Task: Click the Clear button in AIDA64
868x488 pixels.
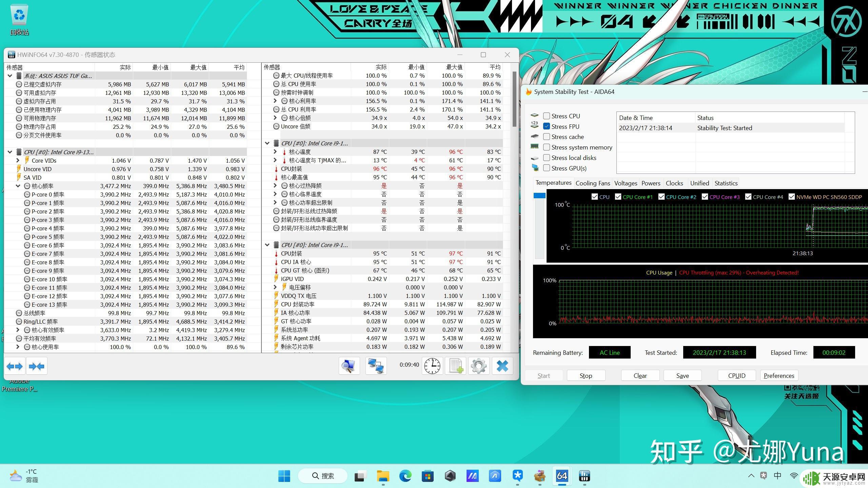Action: (x=640, y=375)
